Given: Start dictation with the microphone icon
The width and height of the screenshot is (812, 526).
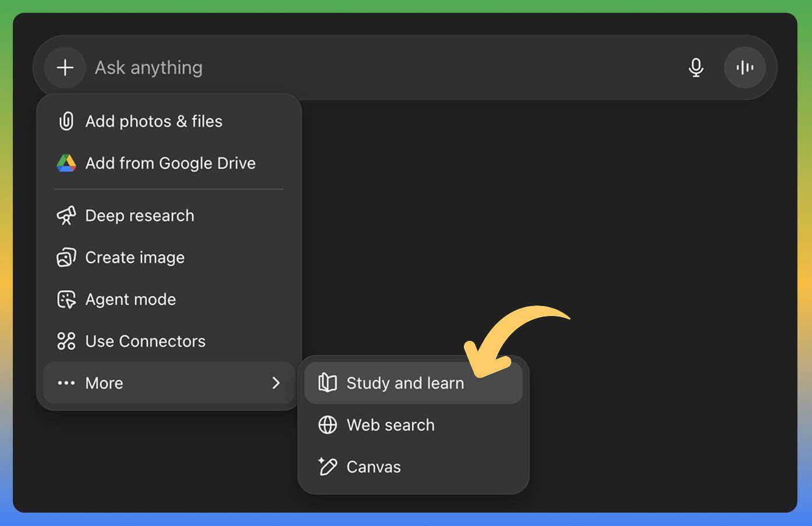Looking at the screenshot, I should point(696,67).
